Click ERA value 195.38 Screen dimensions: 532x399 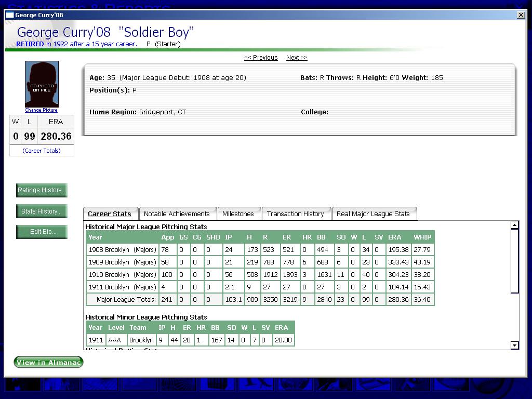pos(398,250)
